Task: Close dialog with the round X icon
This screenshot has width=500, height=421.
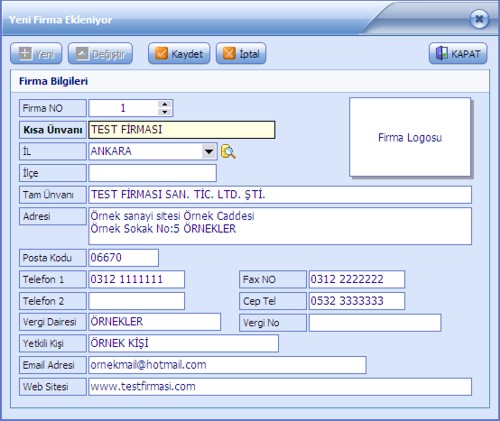Action: (x=479, y=19)
